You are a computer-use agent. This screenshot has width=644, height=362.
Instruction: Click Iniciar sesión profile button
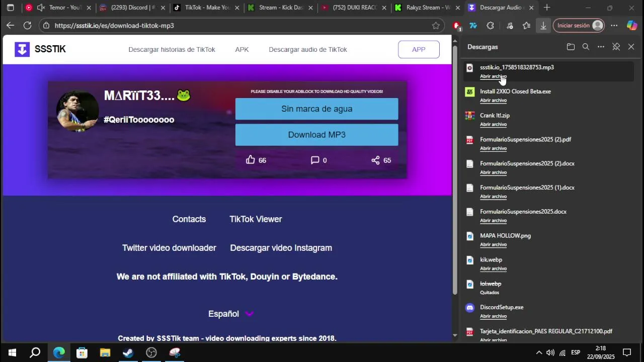click(579, 25)
